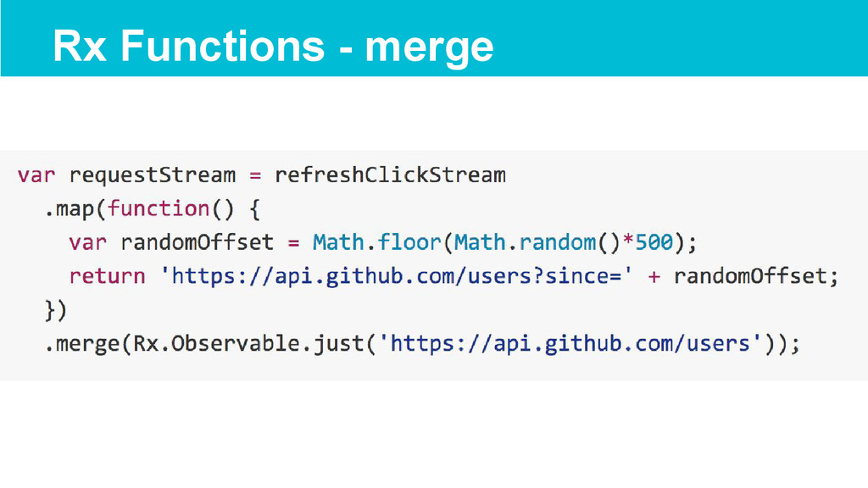
Task: Click the word 'merge' in the title
Action: [429, 48]
